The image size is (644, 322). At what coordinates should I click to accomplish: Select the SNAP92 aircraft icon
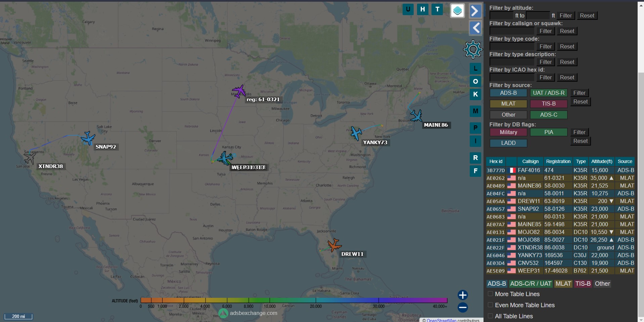tap(88, 138)
